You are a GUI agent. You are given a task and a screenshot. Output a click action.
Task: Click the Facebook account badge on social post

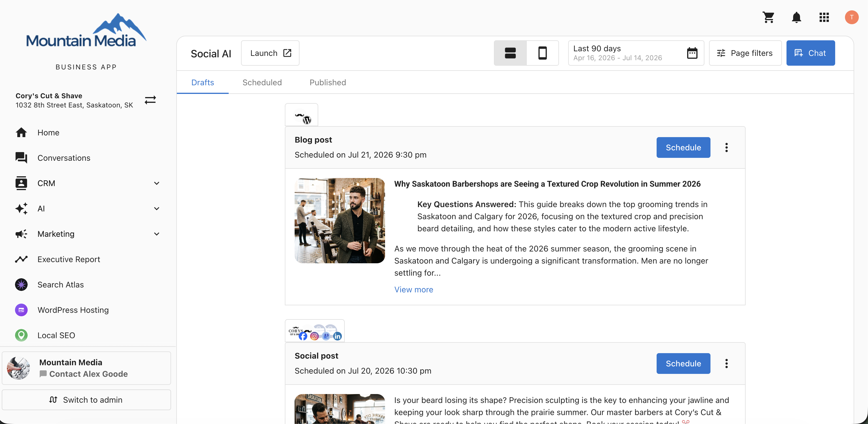point(303,336)
